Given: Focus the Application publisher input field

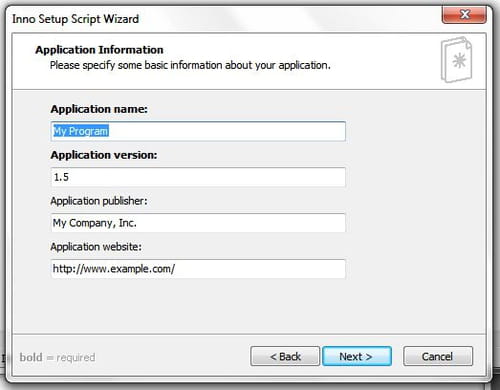Looking at the screenshot, I should [198, 223].
